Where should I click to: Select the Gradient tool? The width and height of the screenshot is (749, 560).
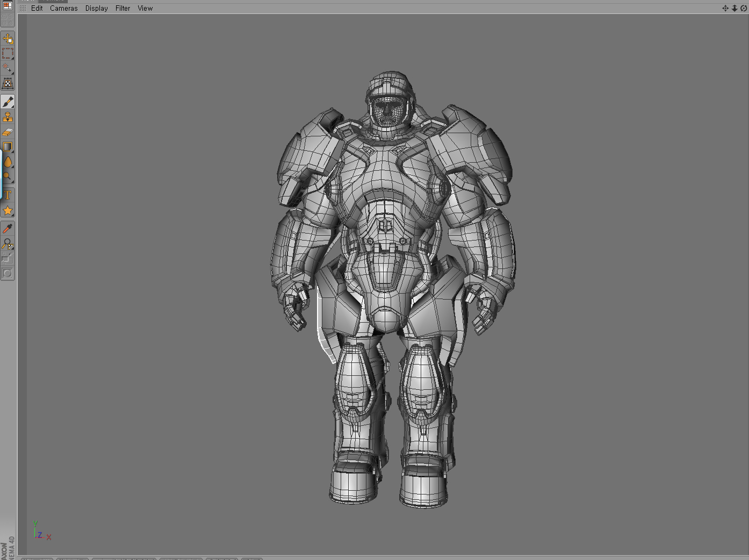point(8,147)
